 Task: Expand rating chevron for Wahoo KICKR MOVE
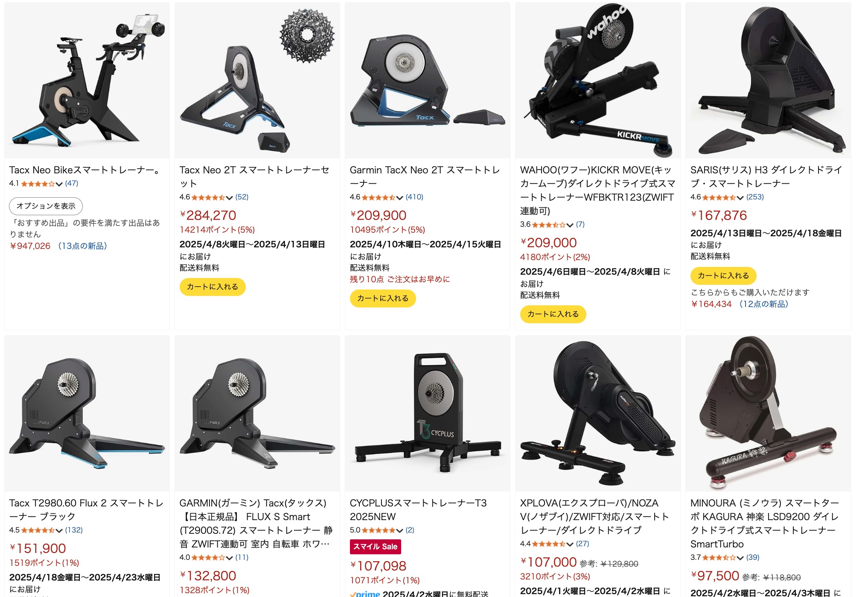coord(570,225)
